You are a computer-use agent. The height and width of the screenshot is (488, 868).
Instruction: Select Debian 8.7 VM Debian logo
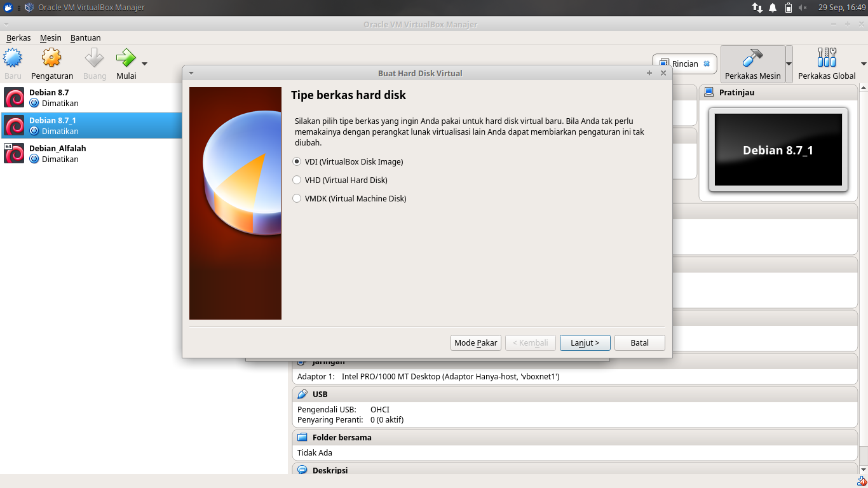coord(14,97)
